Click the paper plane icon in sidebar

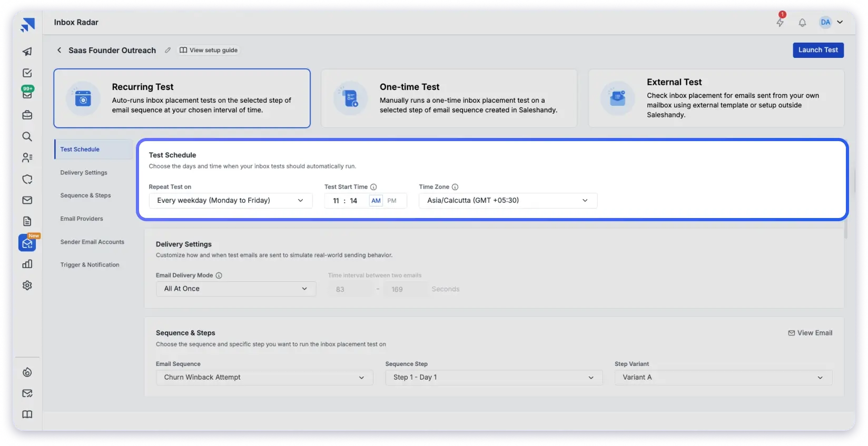(x=27, y=52)
